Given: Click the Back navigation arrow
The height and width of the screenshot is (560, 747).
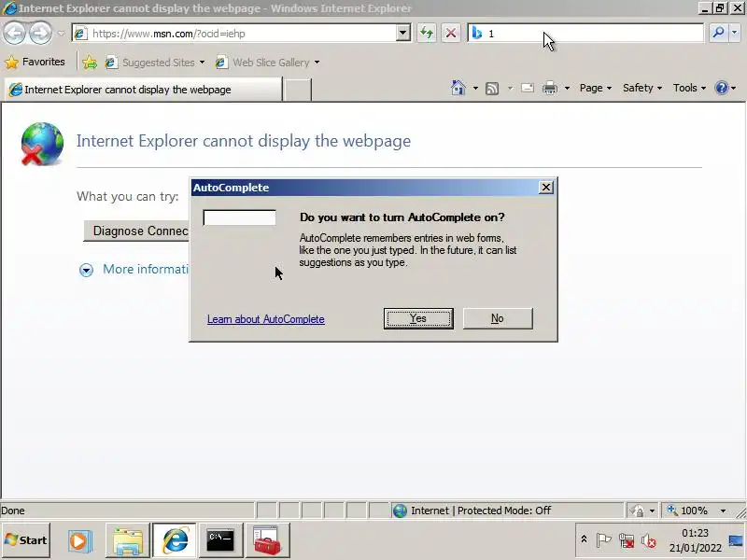Looking at the screenshot, I should pyautogui.click(x=14, y=34).
